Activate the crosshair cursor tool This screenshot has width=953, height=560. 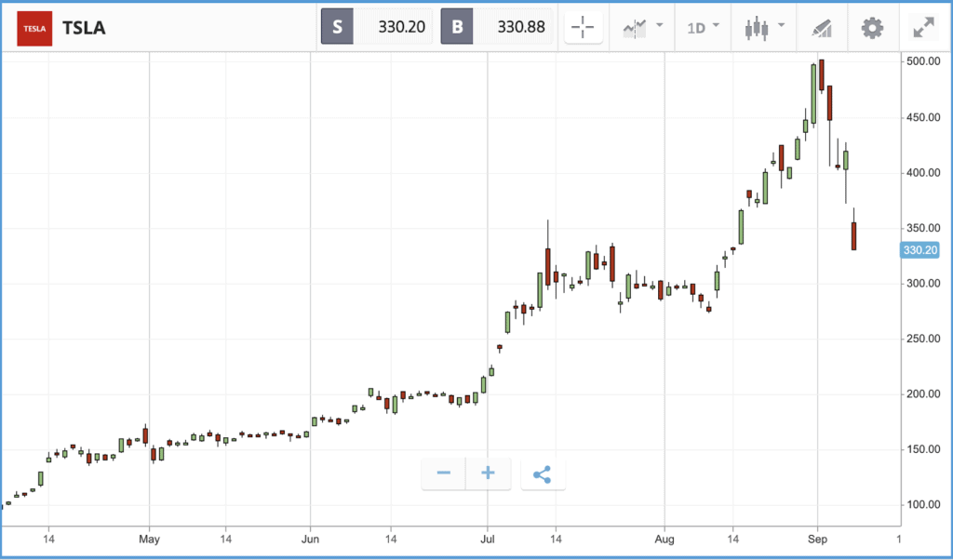point(583,27)
